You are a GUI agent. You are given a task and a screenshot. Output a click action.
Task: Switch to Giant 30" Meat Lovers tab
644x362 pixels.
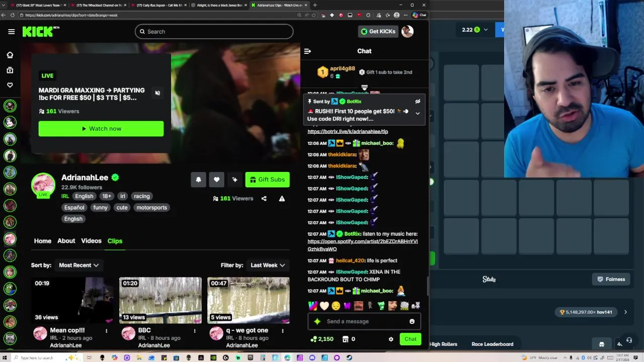click(x=38, y=5)
